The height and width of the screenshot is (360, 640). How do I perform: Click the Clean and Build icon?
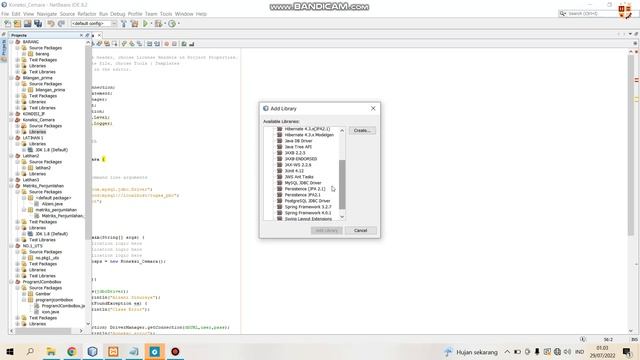pyautogui.click(x=134, y=24)
